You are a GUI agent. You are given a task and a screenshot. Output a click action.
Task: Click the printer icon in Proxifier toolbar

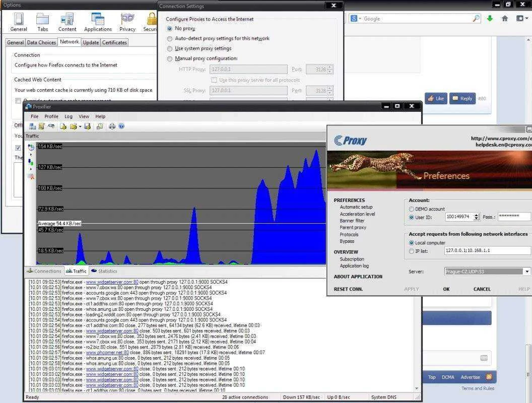click(112, 126)
